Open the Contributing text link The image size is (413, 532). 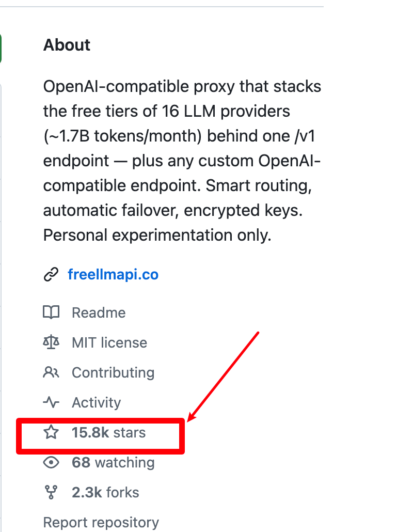[113, 372]
